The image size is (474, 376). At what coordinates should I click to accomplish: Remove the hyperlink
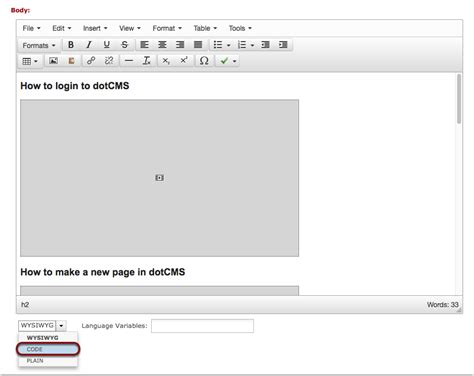pos(109,61)
